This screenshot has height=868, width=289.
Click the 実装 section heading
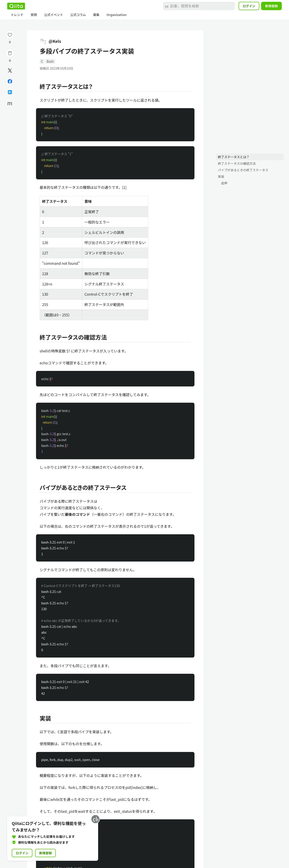(x=45, y=718)
